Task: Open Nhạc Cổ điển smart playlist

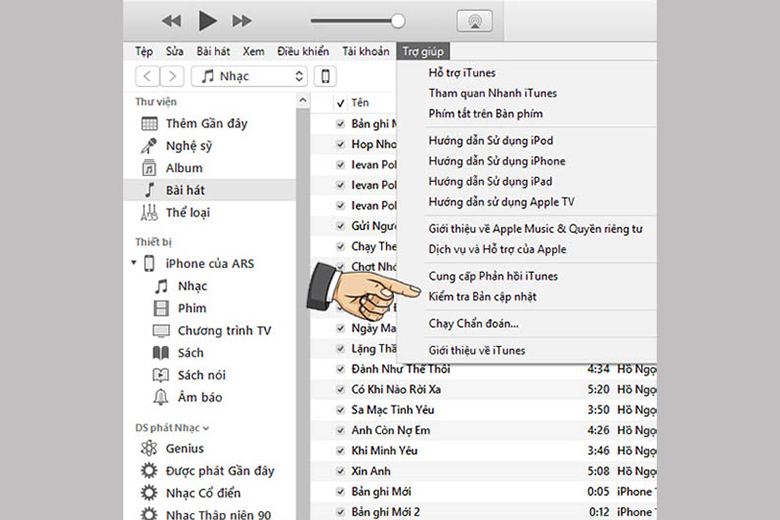Action: (203, 493)
